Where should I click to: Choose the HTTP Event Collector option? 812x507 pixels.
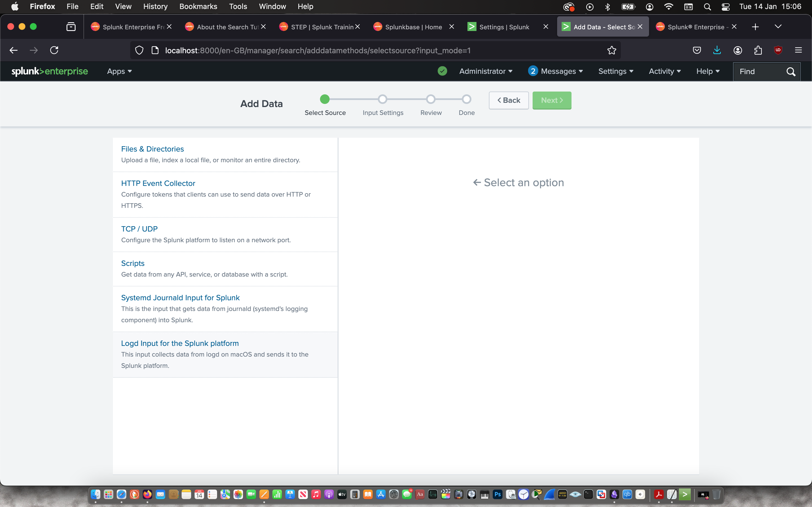click(158, 183)
